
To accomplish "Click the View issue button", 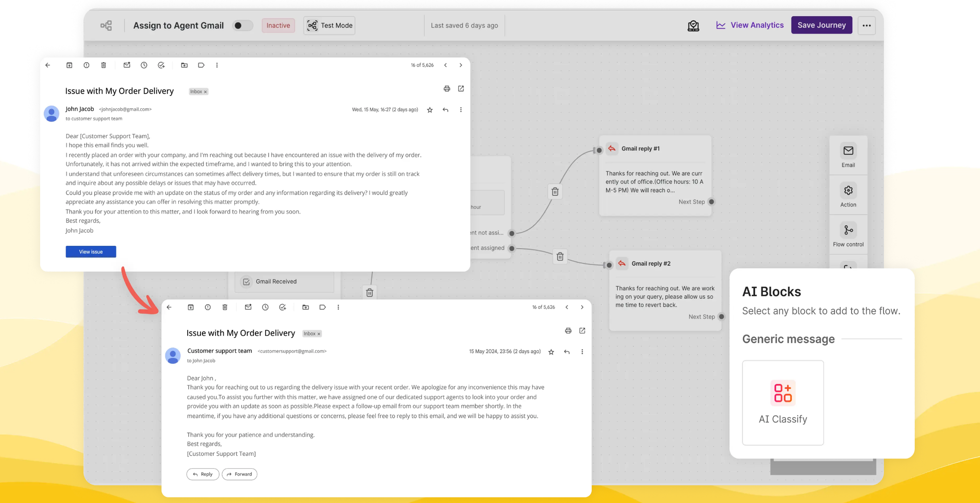I will point(91,251).
